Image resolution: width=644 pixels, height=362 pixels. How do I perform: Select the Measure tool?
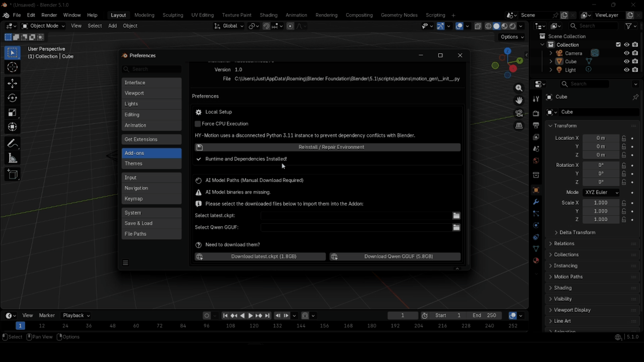click(x=12, y=158)
